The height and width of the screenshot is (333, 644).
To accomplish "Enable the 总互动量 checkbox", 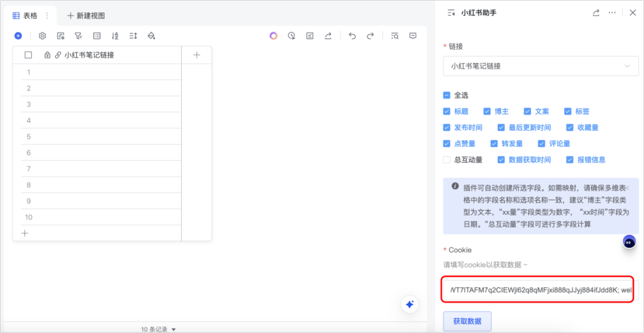I will pyautogui.click(x=447, y=160).
